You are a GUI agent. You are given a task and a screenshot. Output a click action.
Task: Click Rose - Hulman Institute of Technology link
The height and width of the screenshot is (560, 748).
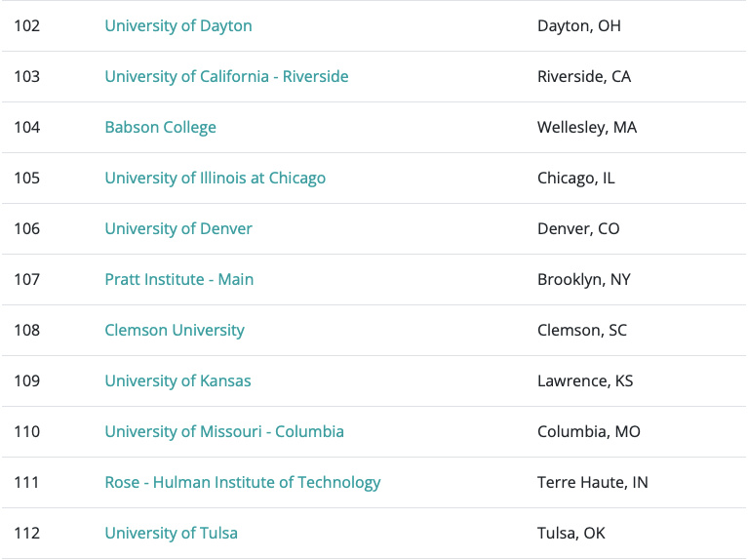point(243,483)
